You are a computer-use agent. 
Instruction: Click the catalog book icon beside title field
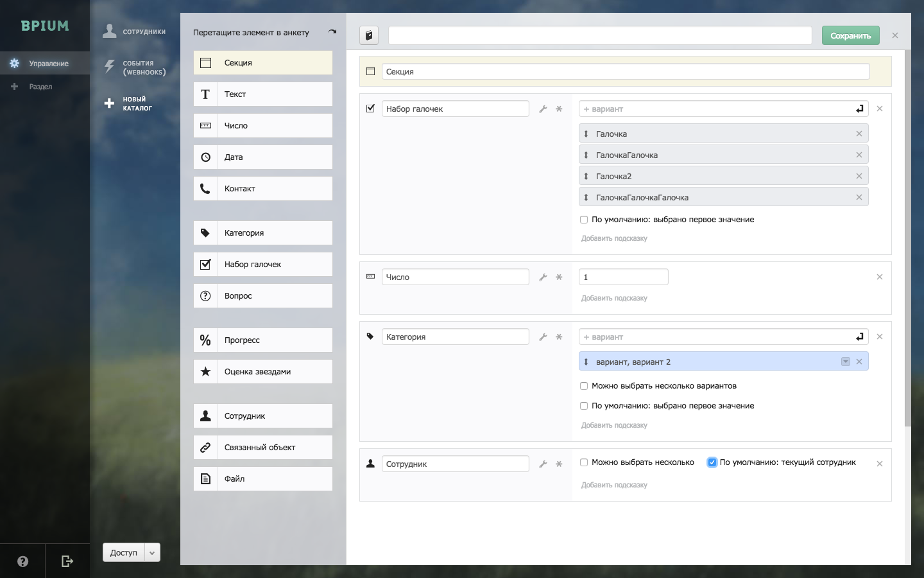[x=369, y=35]
